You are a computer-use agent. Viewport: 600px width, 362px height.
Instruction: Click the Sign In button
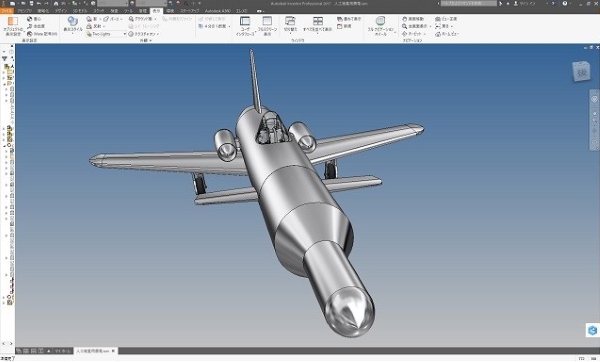click(525, 3)
